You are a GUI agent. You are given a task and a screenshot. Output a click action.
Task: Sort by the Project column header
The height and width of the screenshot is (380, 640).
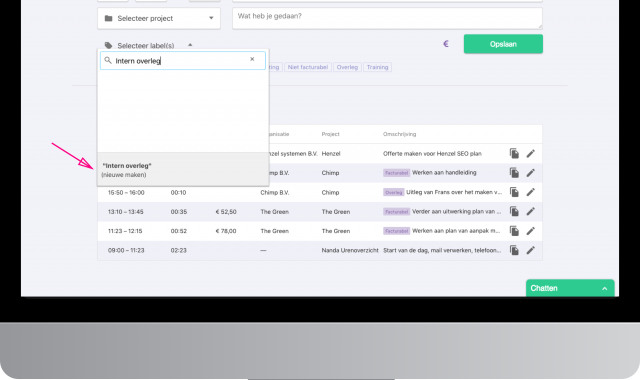click(330, 134)
